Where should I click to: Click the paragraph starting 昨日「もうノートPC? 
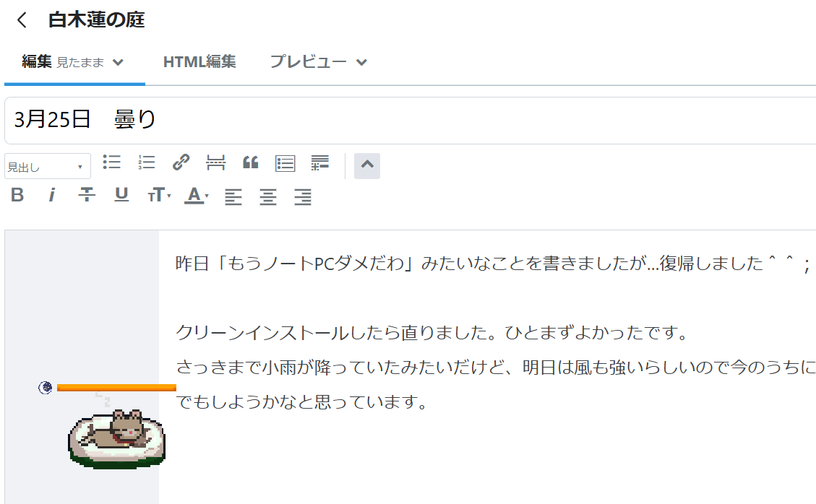pos(492,263)
